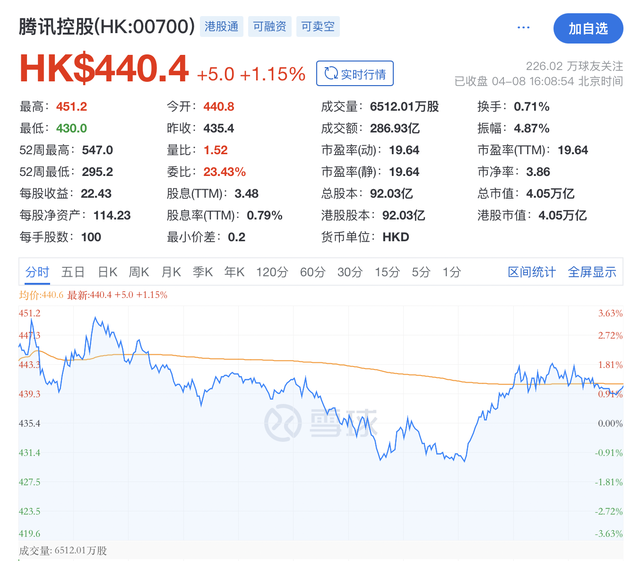The height and width of the screenshot is (561, 640).
Task: Click the 股息(TTM) value 3.48
Action: 247,193
